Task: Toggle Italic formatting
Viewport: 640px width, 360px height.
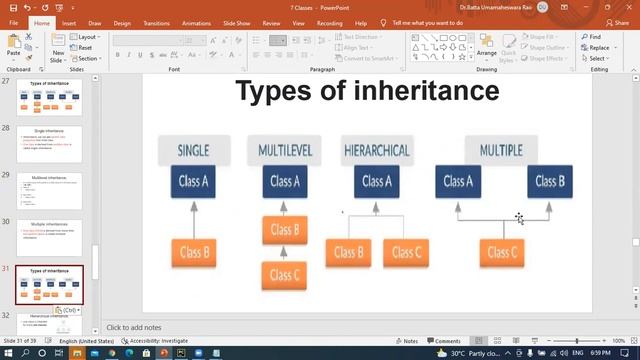Action: coord(129,55)
